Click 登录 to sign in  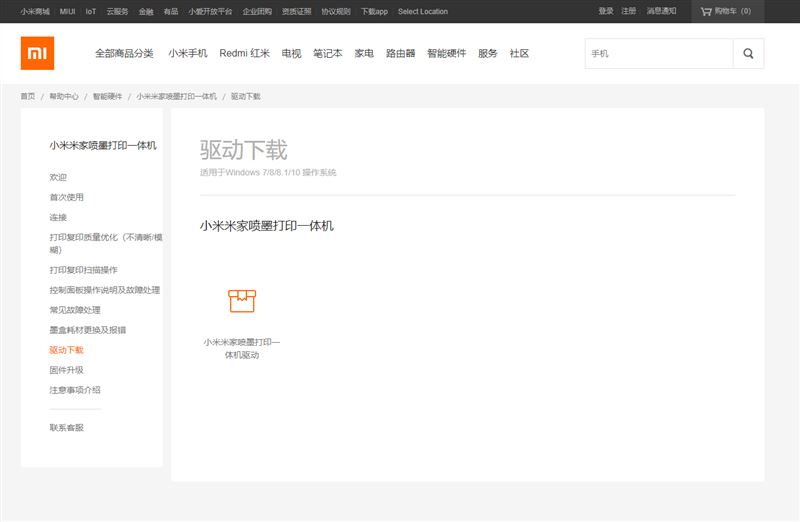click(606, 11)
